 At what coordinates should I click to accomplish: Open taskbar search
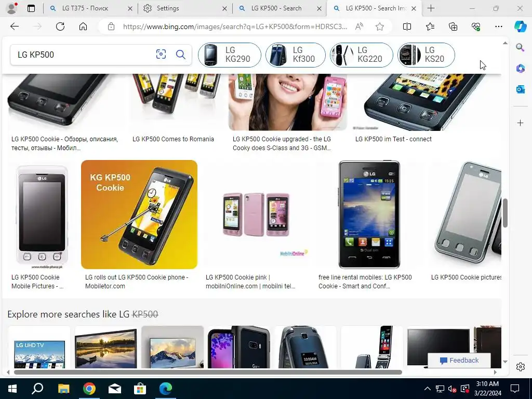coord(37,389)
